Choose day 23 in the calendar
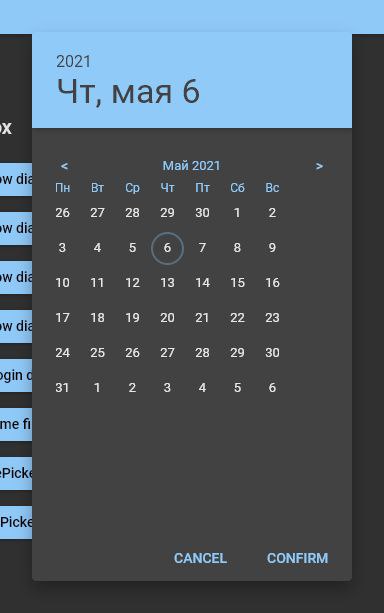Screen dimensions: 384x613 point(272,318)
